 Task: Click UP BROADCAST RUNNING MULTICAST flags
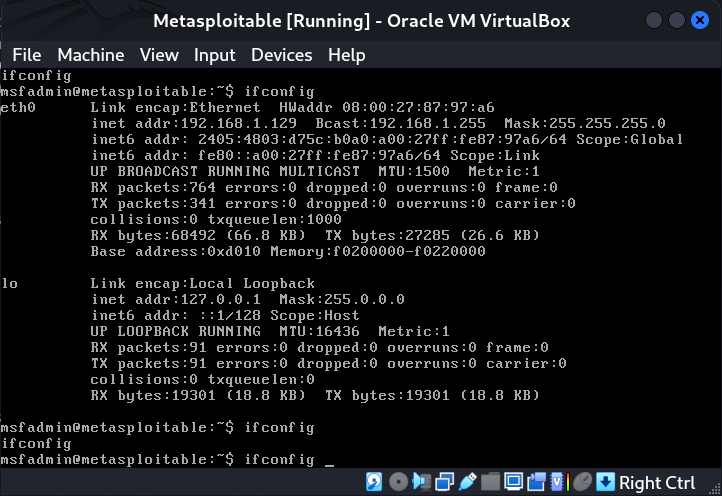click(x=225, y=171)
